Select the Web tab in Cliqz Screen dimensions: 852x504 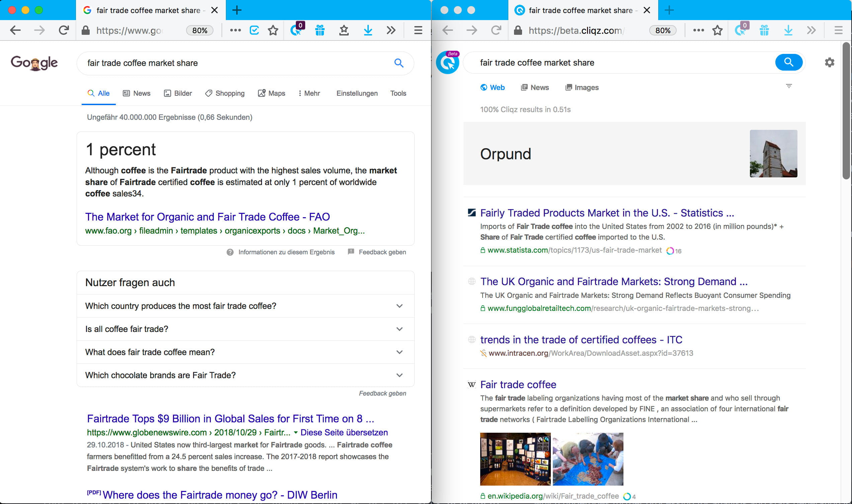click(492, 88)
